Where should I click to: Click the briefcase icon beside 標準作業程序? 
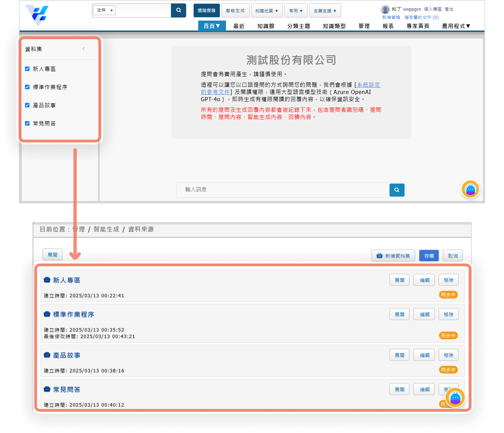pos(47,314)
